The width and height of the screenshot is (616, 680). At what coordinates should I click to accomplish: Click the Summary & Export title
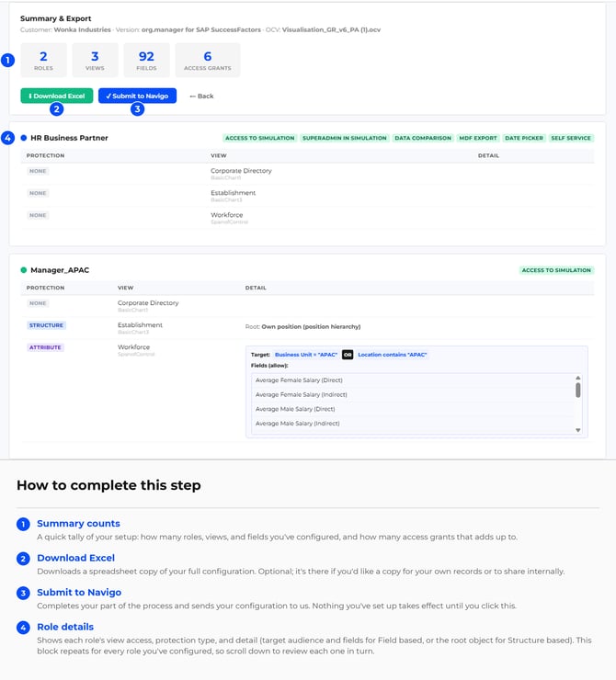coord(55,18)
